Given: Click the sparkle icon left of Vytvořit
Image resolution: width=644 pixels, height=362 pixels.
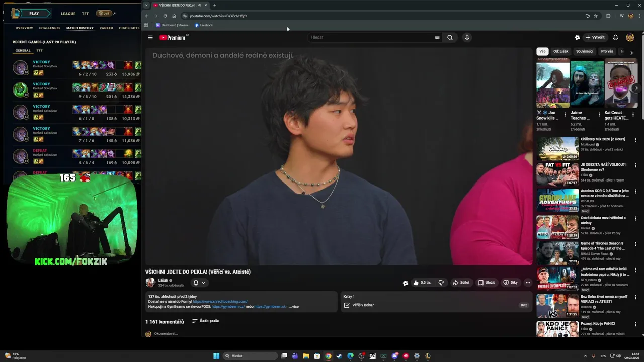Looking at the screenshot, I should (x=577, y=37).
